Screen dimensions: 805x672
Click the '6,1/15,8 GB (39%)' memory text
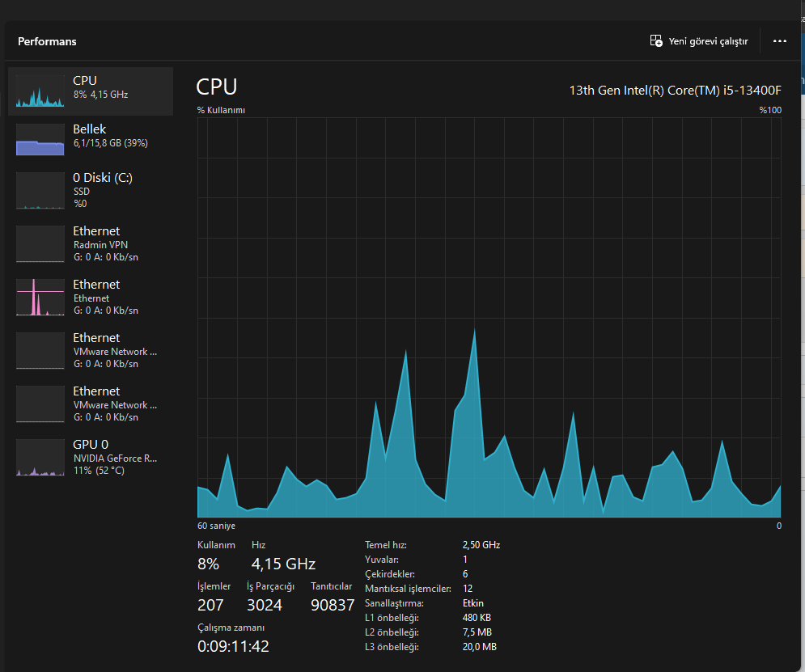[110, 143]
